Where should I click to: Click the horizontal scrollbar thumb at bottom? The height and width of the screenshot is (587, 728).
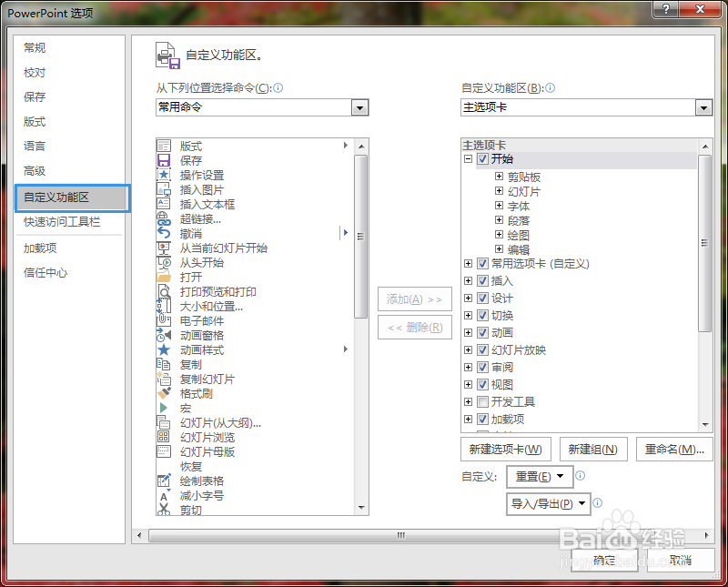[401, 535]
